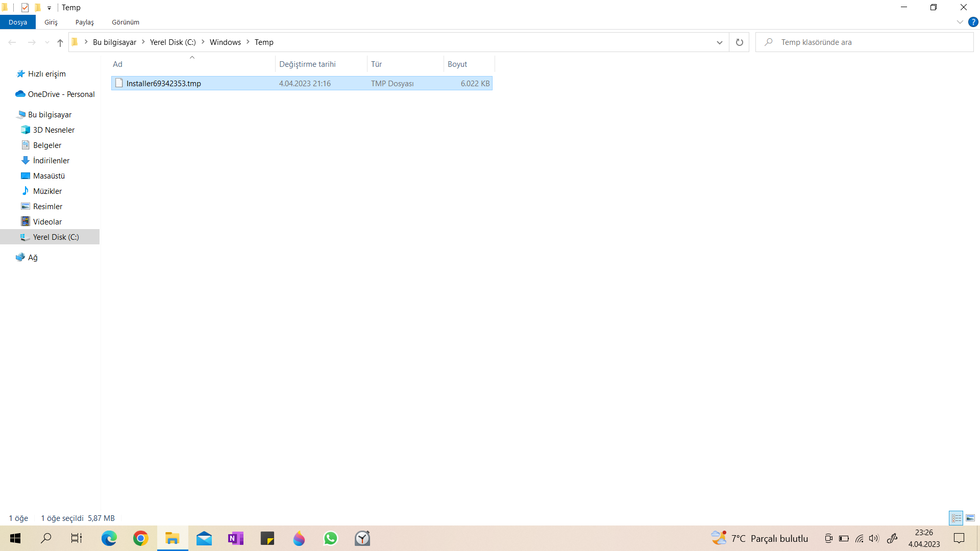Image resolution: width=980 pixels, height=551 pixels.
Task: Click the Properties quick access icon
Action: (24, 8)
